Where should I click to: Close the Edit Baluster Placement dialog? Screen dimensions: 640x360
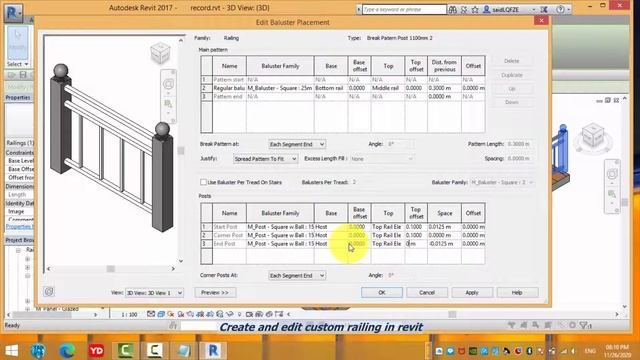tap(541, 21)
